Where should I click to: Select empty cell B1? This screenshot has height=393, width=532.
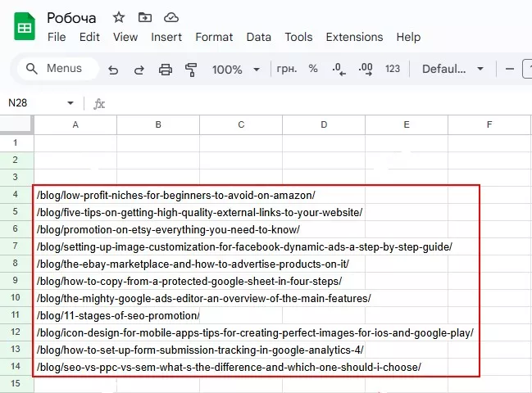pos(158,143)
